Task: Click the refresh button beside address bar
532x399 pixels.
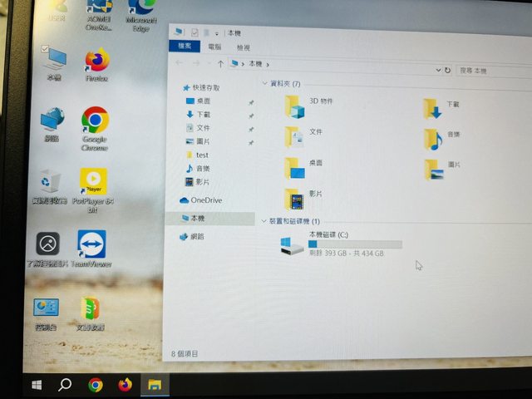Action: coord(448,71)
